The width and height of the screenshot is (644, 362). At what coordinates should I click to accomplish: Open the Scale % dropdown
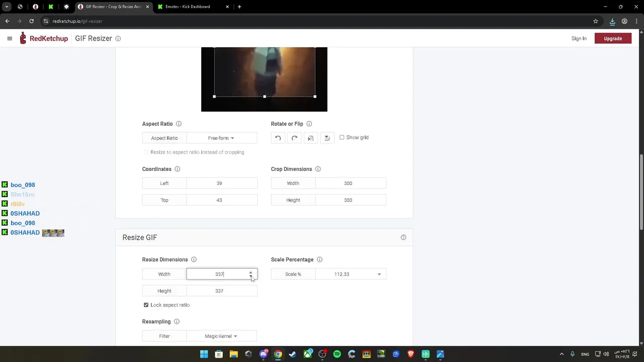coord(351,274)
